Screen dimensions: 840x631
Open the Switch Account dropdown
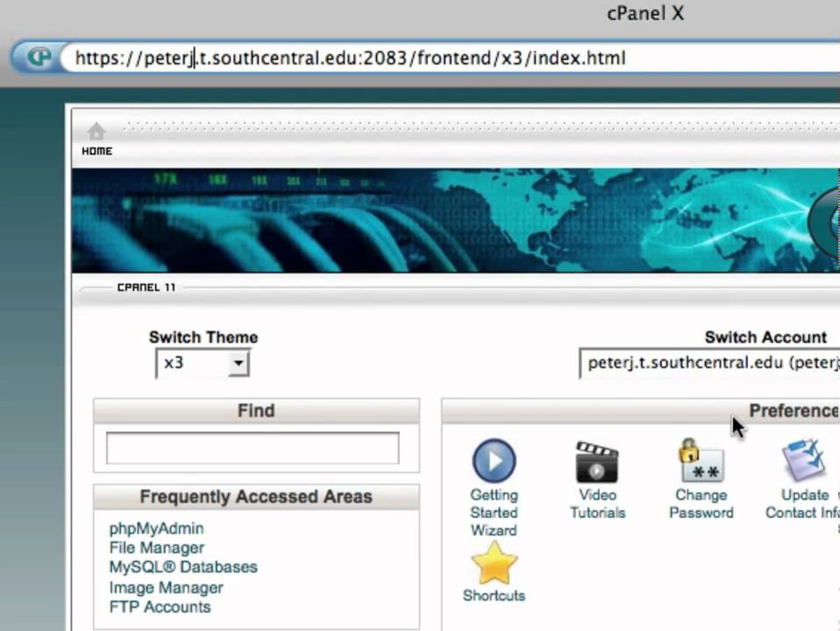[x=709, y=363]
